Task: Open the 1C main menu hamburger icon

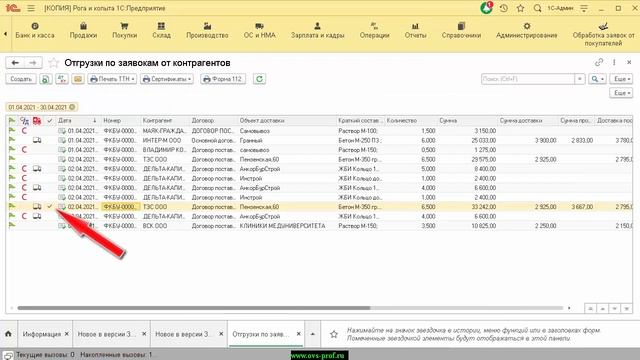Action: [x=31, y=8]
